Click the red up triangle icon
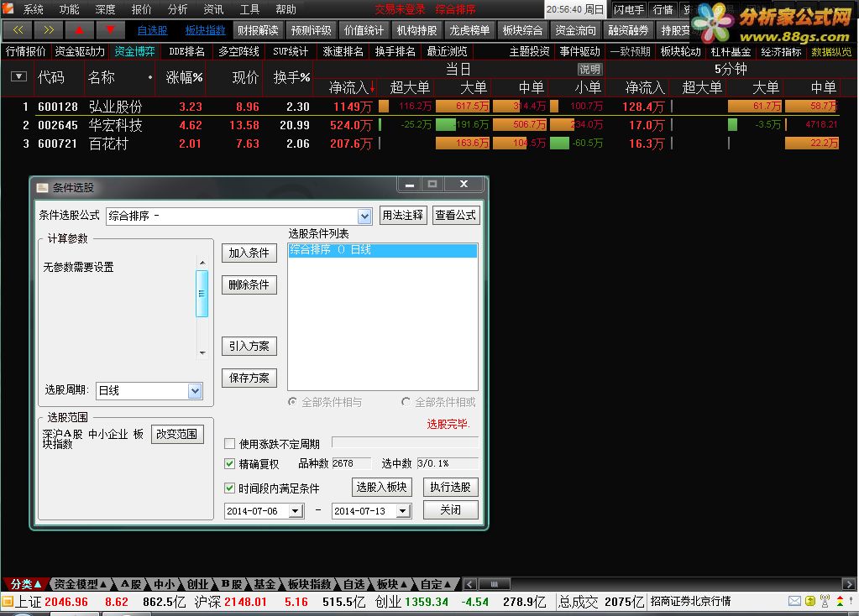The height and width of the screenshot is (616, 859). [x=79, y=30]
